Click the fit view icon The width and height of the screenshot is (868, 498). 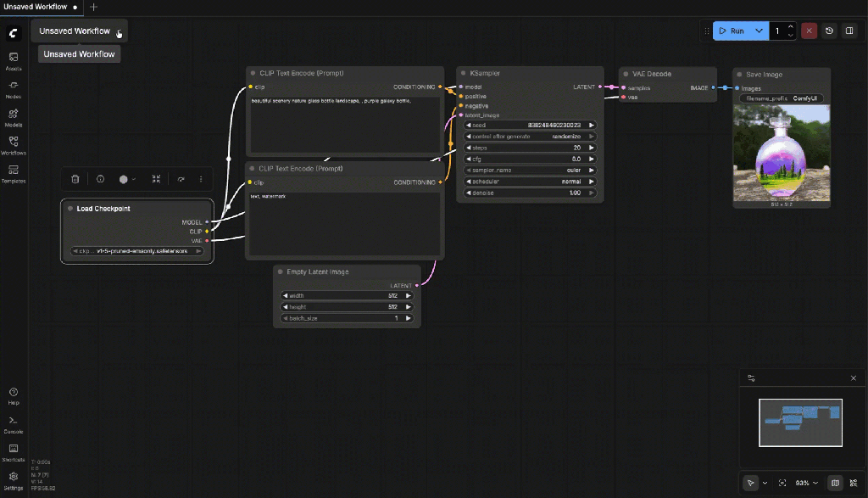click(782, 483)
